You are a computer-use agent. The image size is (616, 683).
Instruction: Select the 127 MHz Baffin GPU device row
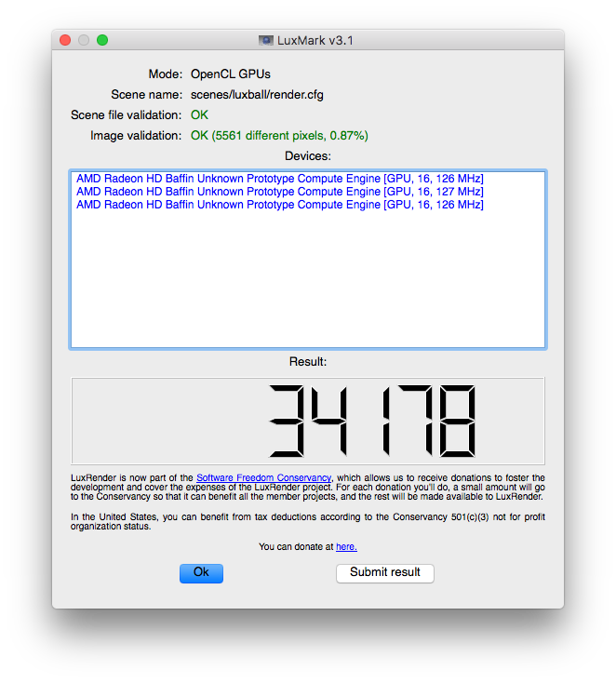pos(280,192)
